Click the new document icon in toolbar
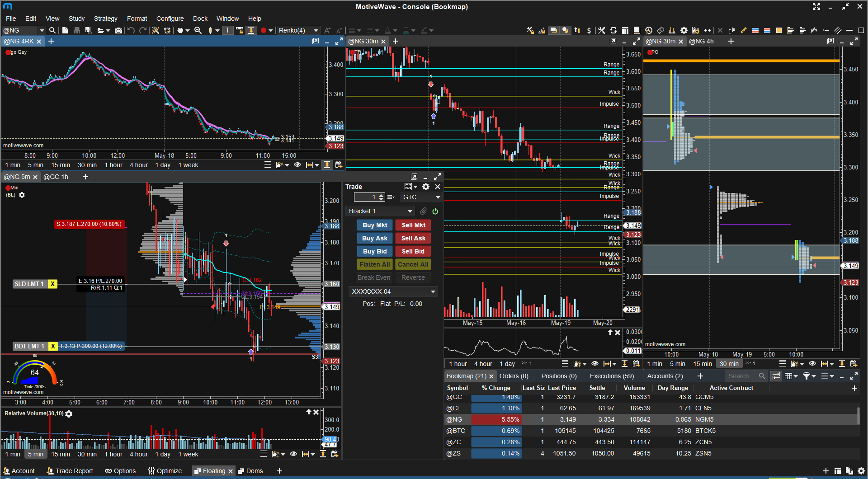 tap(65, 30)
